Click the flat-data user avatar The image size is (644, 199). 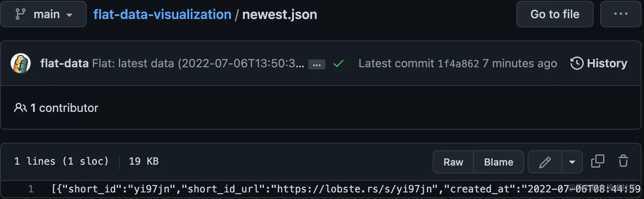[20, 63]
